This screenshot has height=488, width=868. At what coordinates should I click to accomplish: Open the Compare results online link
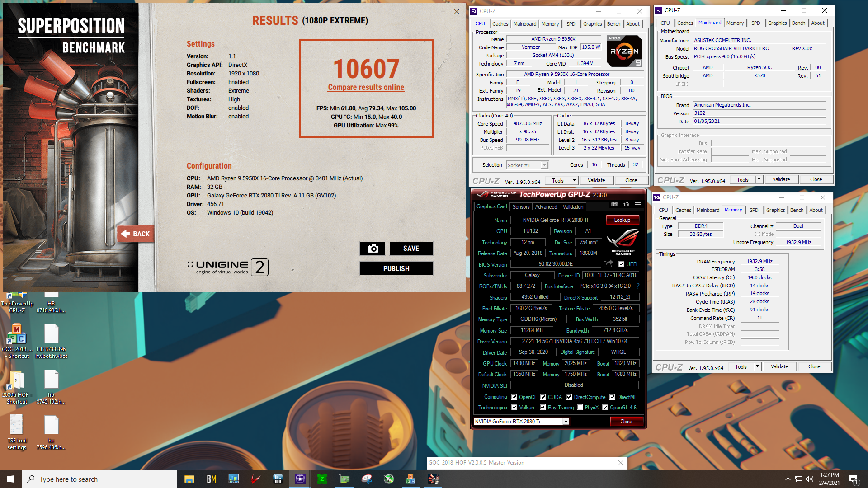coord(366,87)
